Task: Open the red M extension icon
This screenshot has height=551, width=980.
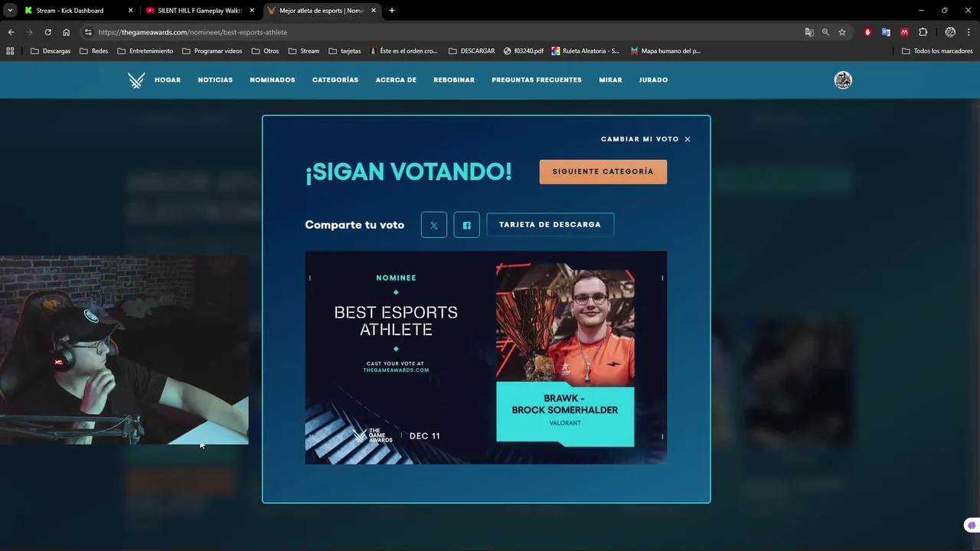Action: click(x=904, y=32)
